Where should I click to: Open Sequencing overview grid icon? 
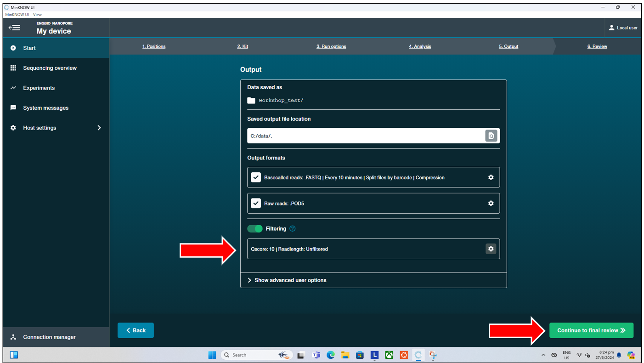point(13,68)
